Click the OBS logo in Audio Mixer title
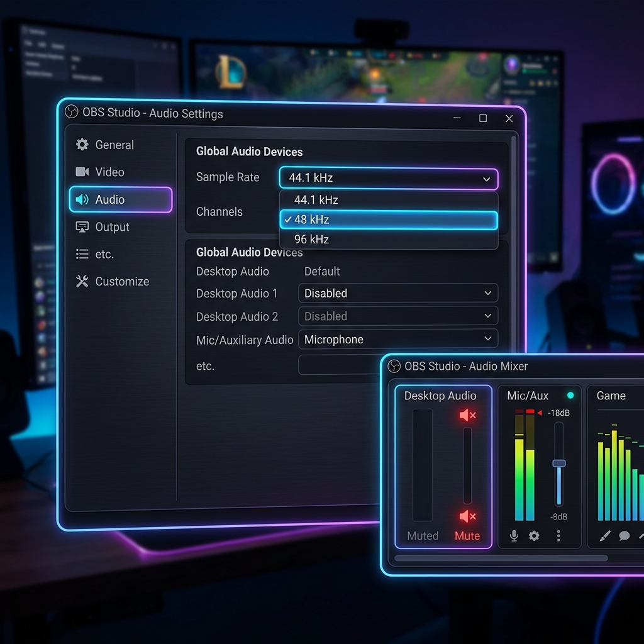 [394, 366]
